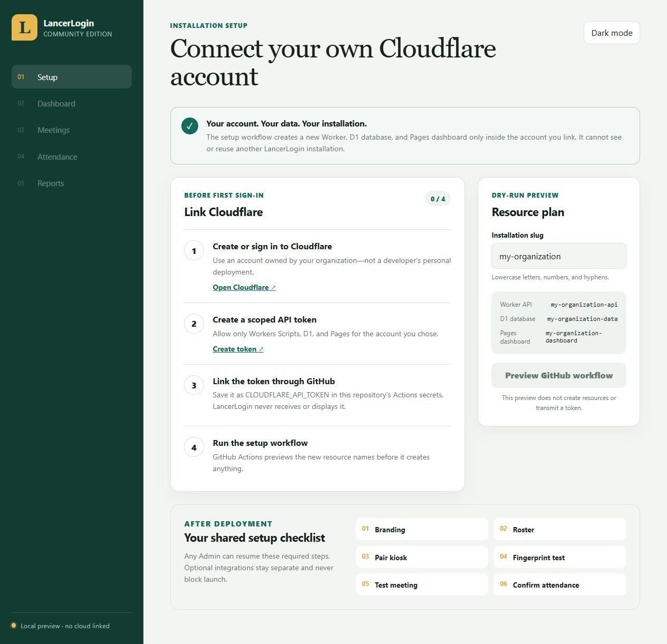Click 'Link the token through GitHub' heading
The image size is (667, 644).
tap(274, 381)
